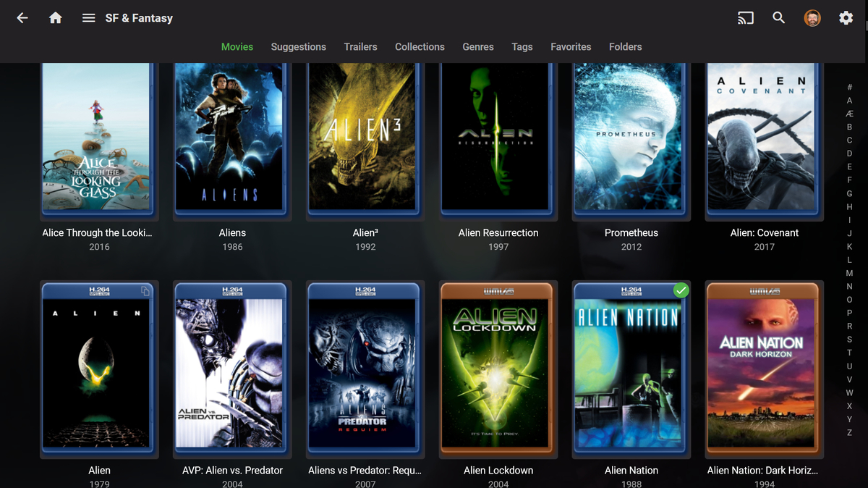The height and width of the screenshot is (488, 868).
Task: Open the Genres tab
Action: point(477,46)
